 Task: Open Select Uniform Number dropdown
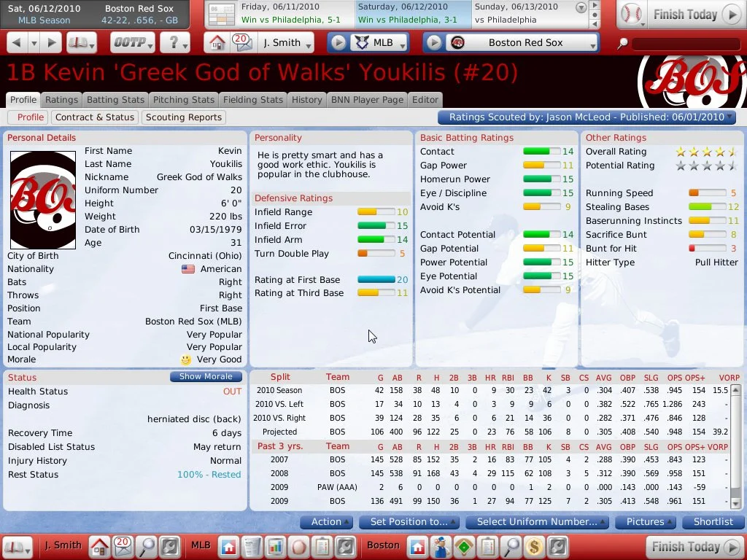click(537, 522)
